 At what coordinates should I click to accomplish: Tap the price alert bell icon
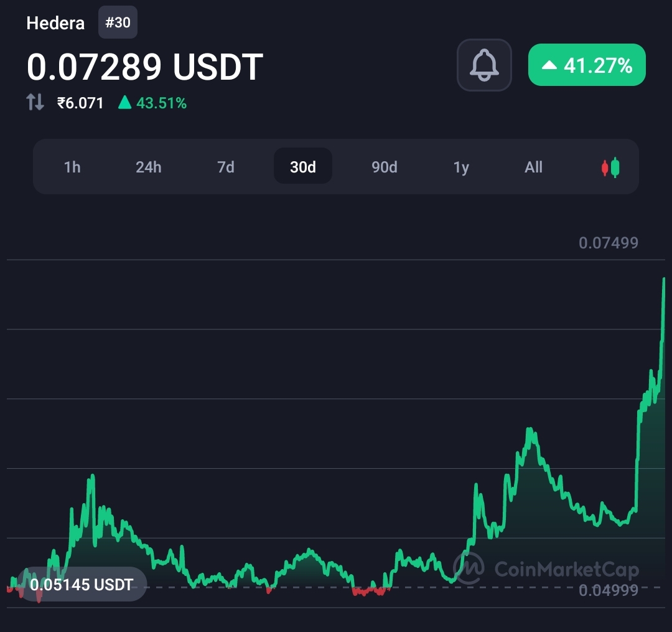coord(484,65)
